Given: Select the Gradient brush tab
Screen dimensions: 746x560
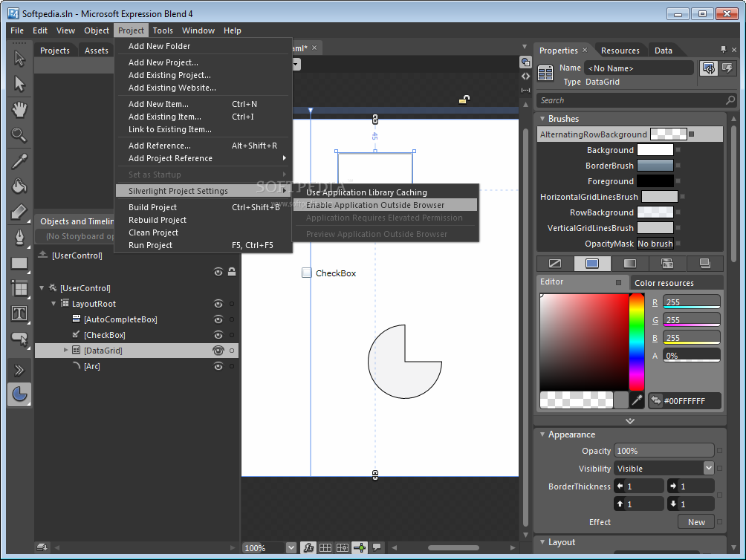Looking at the screenshot, I should [x=630, y=264].
